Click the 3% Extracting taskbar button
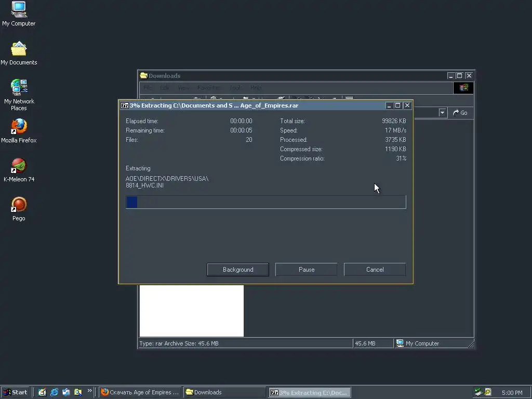This screenshot has height=399, width=532. [310, 393]
